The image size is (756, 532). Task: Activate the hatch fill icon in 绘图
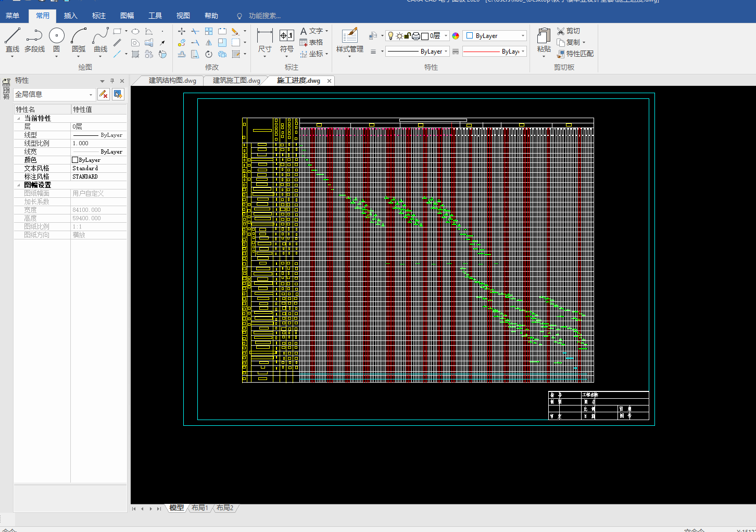135,54
